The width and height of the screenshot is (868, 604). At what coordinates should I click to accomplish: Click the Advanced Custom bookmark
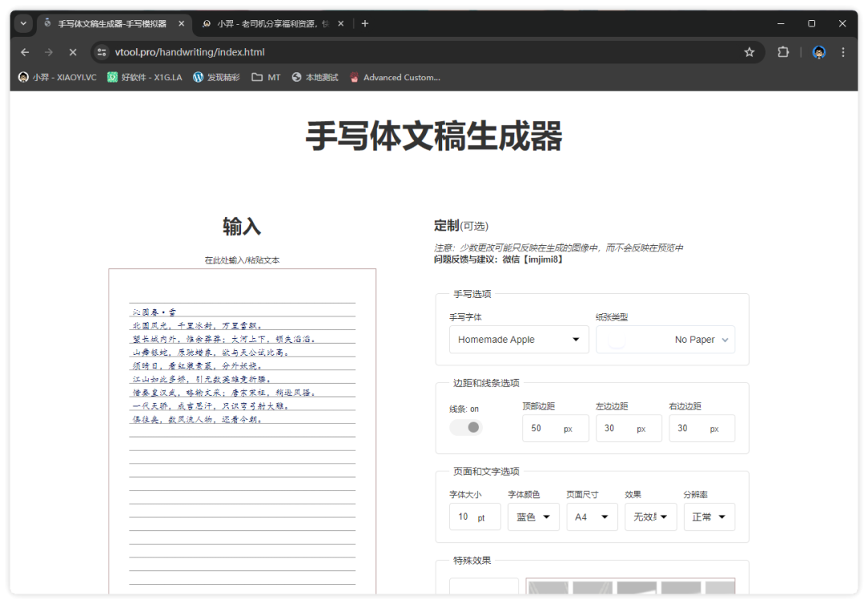pos(395,77)
